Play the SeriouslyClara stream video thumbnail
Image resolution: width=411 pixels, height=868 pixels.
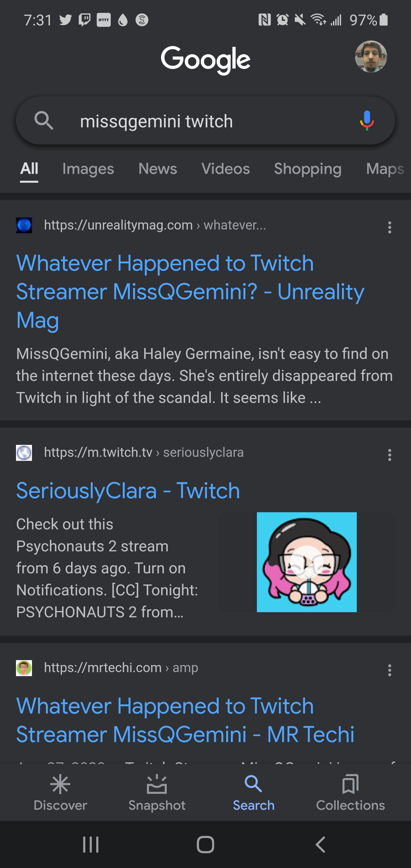coord(307,562)
